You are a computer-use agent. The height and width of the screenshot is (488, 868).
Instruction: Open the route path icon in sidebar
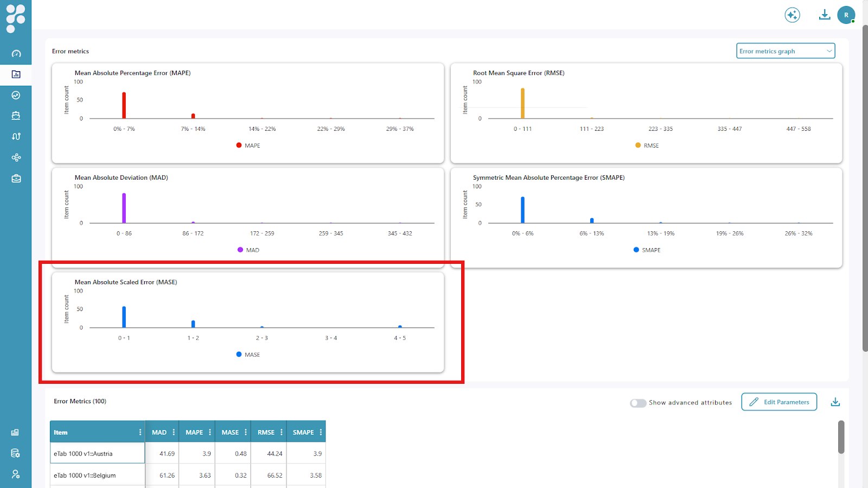(16, 136)
